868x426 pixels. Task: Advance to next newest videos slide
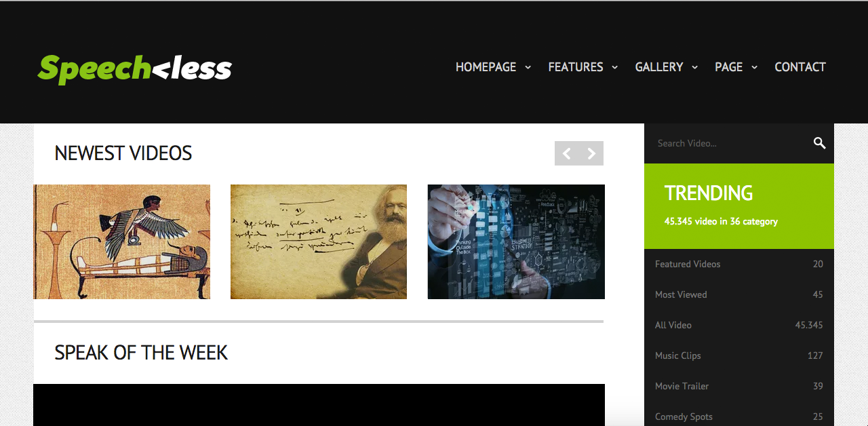pos(591,153)
